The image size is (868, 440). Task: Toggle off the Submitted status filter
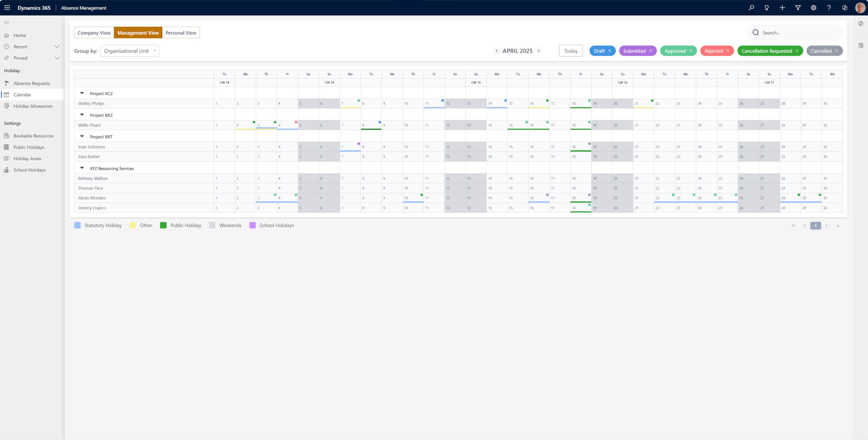click(x=651, y=51)
